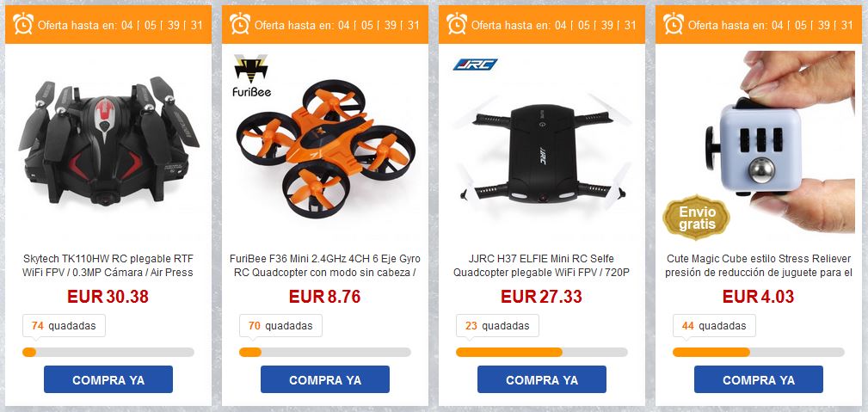Screen dimensions: 868x412
Task: Open the black Skytech TK110HW drone image
Action: 108,141
